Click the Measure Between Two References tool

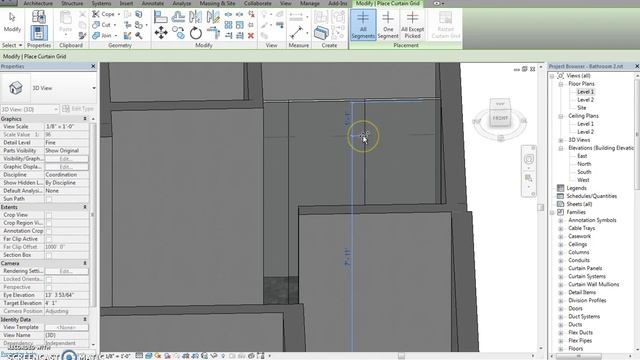[297, 33]
